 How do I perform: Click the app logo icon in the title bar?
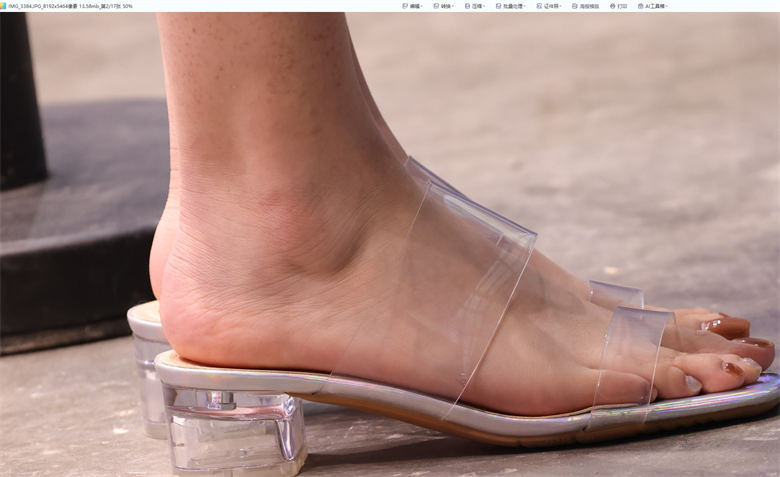[4, 6]
